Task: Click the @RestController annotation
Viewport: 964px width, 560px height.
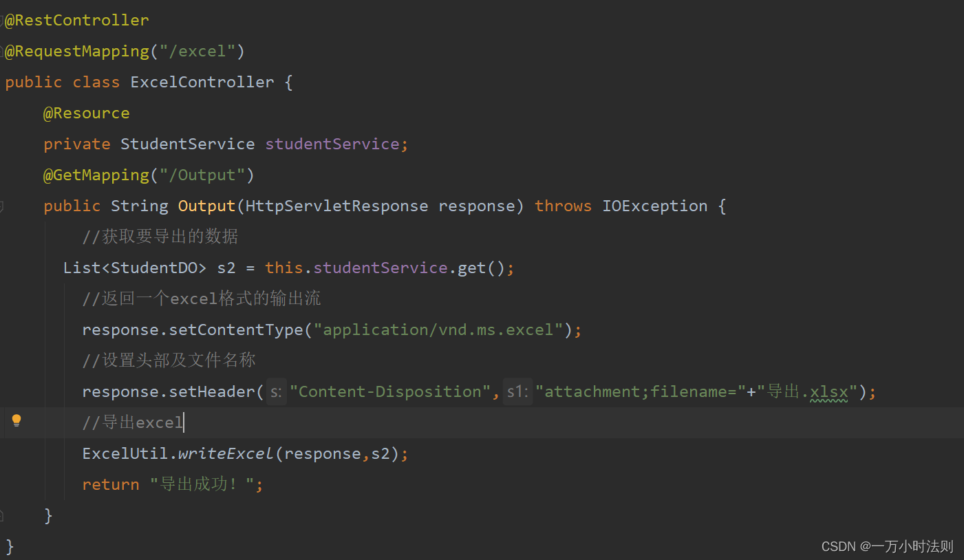Action: 77,20
